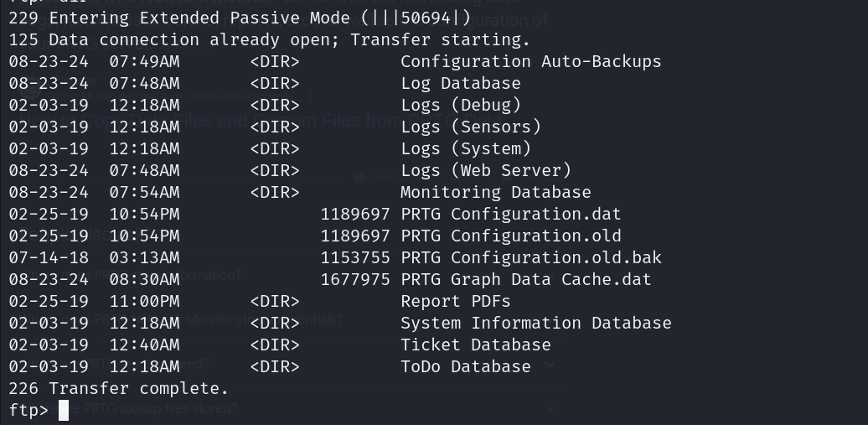Click the Monitoring Database directory name

pos(495,192)
